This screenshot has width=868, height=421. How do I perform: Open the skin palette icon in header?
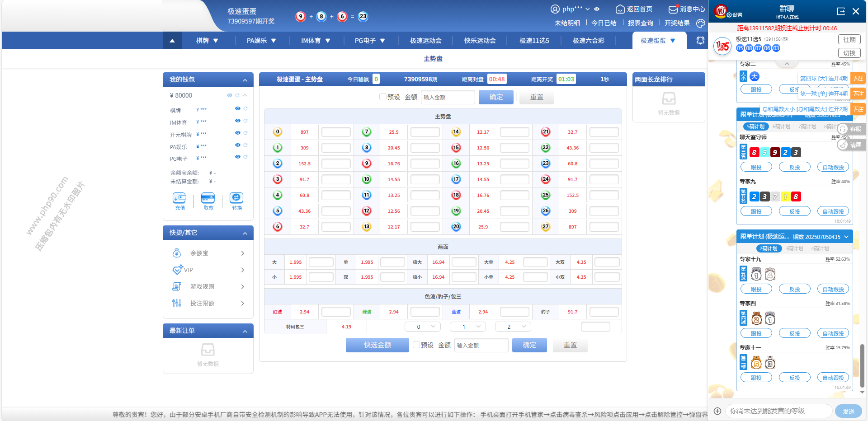[x=701, y=23]
